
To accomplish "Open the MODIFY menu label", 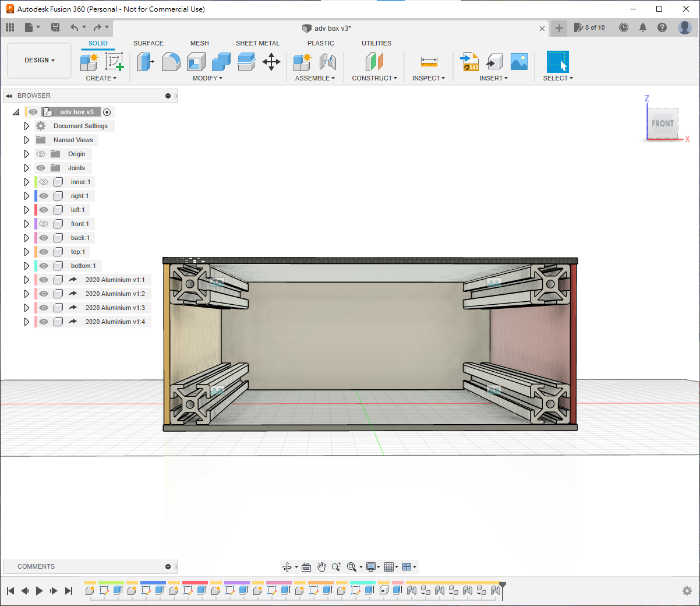I will tap(207, 78).
